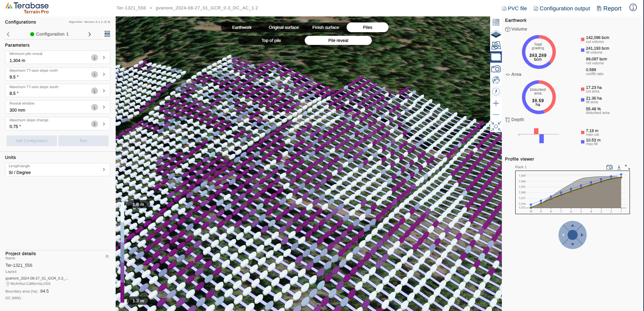This screenshot has width=644, height=311.
Task: Click the Volume cube icon
Action: click(x=508, y=29)
